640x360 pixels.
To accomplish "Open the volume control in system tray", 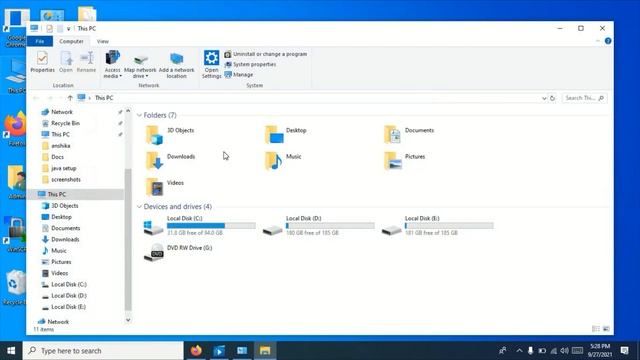I will pos(564,351).
